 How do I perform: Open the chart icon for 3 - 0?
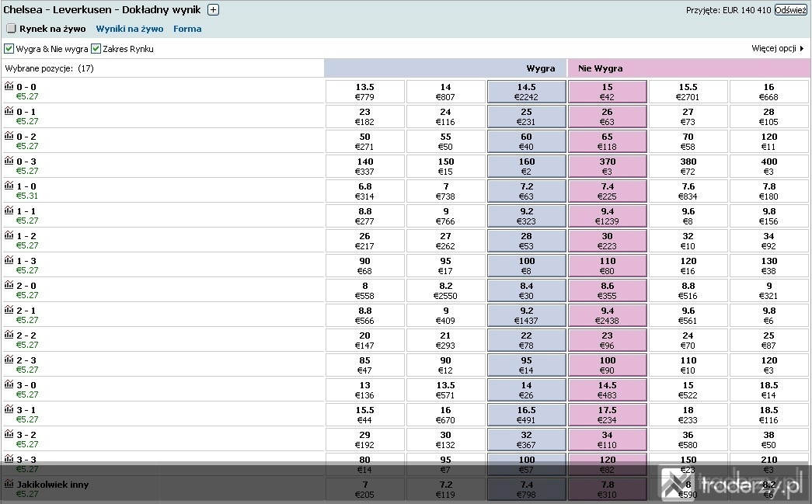(x=9, y=384)
